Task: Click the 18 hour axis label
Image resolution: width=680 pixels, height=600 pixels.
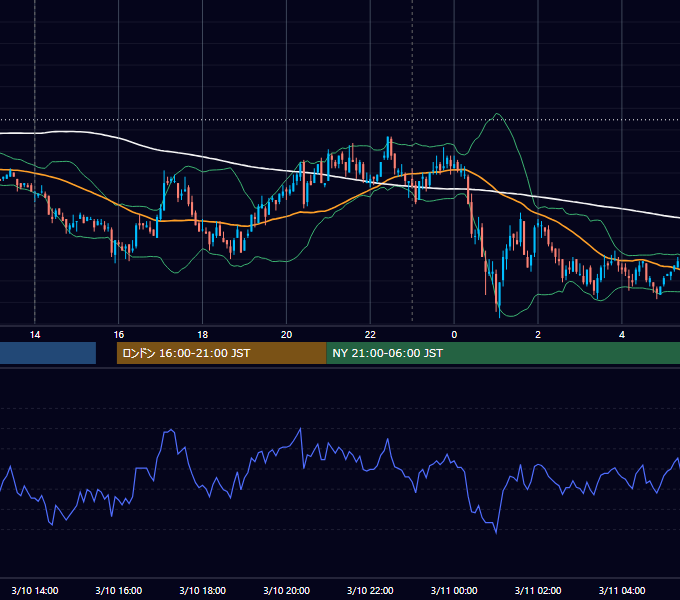Action: tap(203, 335)
